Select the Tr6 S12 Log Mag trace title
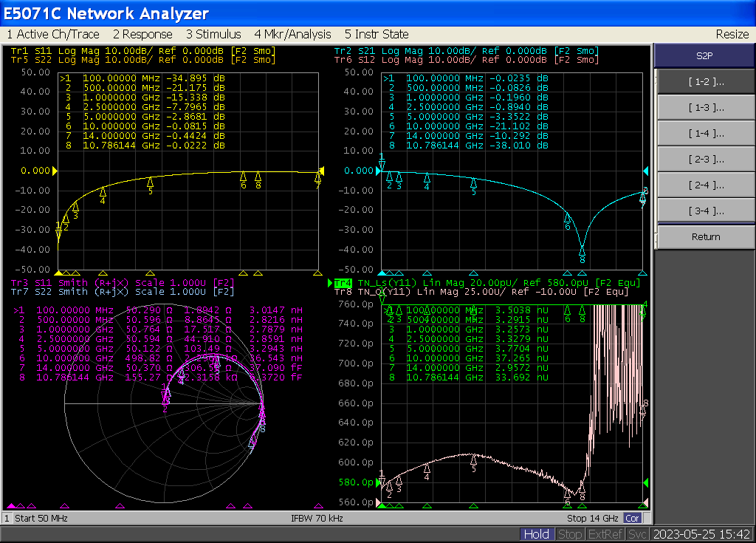The width and height of the screenshot is (756, 543). 467,60
